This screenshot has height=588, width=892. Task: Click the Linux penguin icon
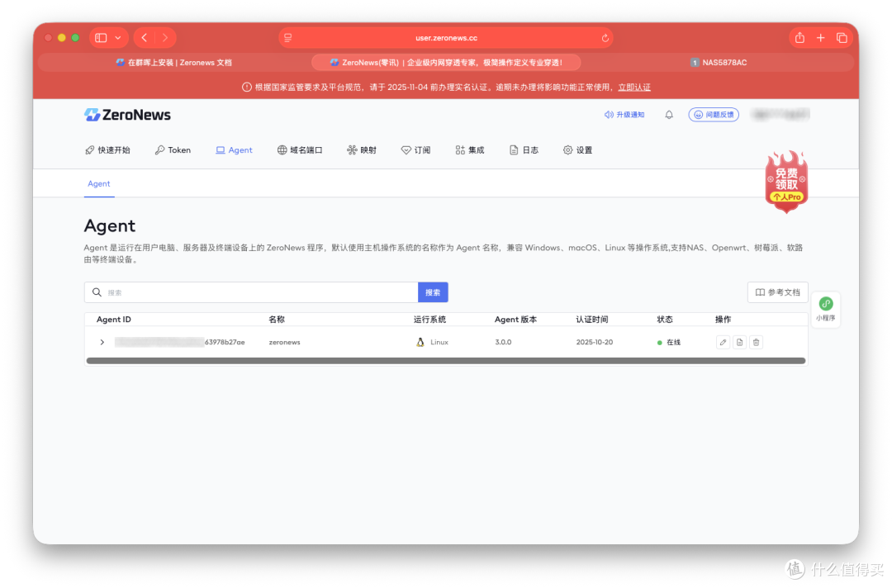point(420,343)
